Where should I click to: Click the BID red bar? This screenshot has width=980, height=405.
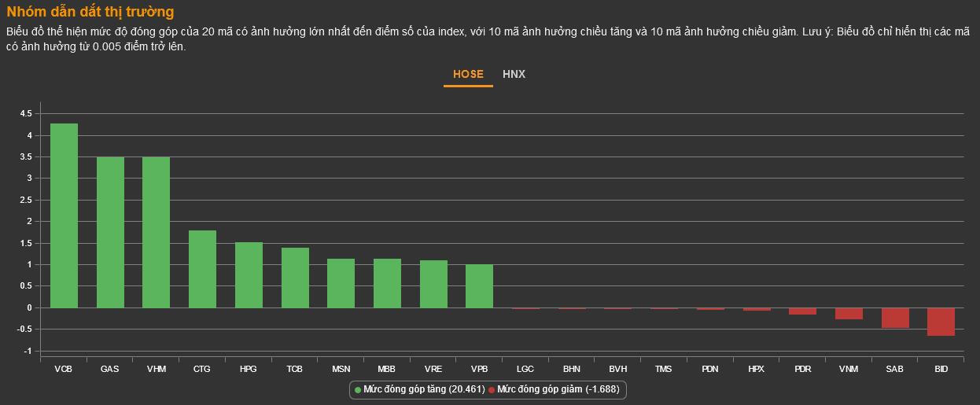(x=941, y=322)
